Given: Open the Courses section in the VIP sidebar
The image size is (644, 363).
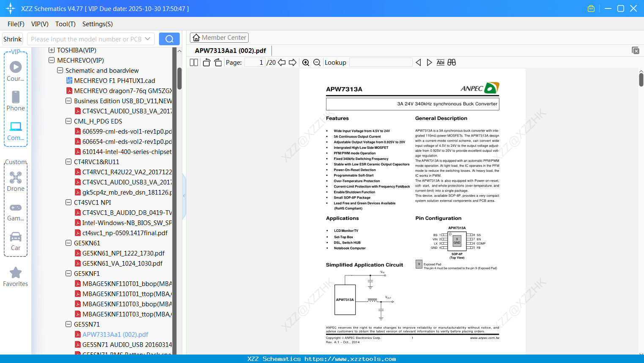Looking at the screenshot, I should (16, 71).
